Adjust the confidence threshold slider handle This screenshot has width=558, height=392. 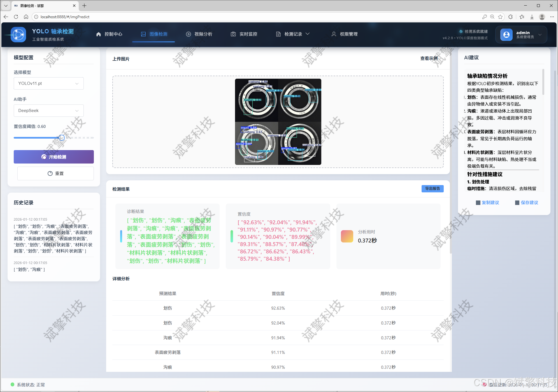point(62,138)
